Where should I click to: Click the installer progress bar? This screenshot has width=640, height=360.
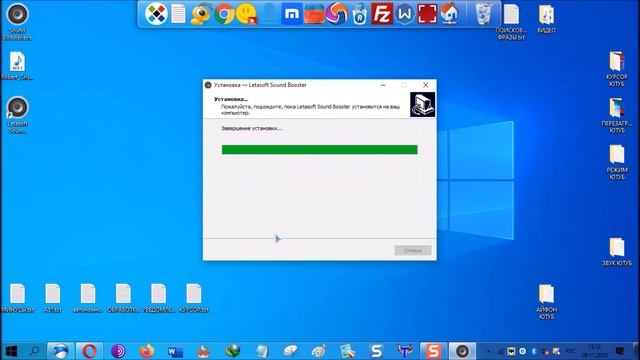tap(320, 150)
